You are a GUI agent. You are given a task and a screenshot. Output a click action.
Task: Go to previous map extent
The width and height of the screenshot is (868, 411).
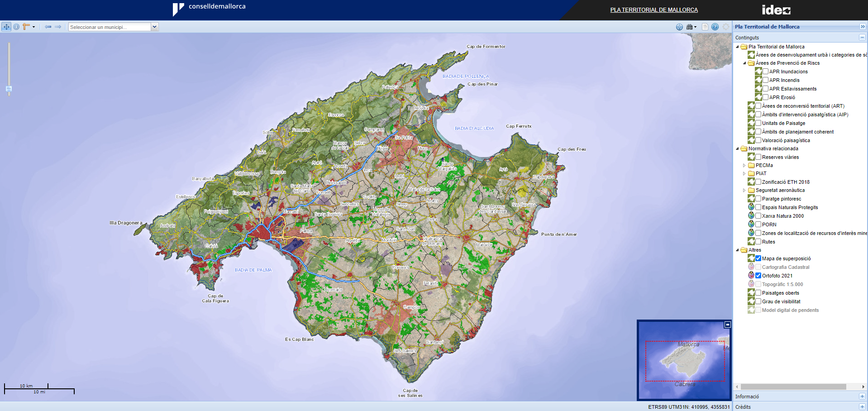[48, 27]
